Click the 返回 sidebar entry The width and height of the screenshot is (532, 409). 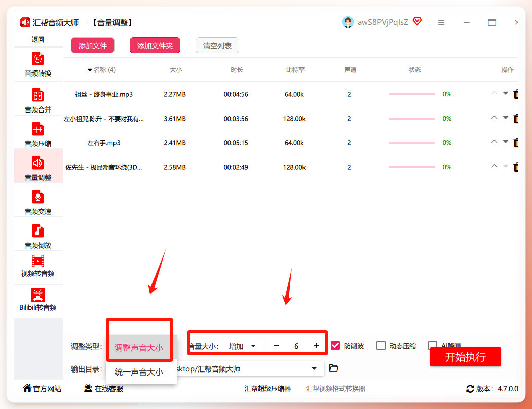tap(38, 40)
